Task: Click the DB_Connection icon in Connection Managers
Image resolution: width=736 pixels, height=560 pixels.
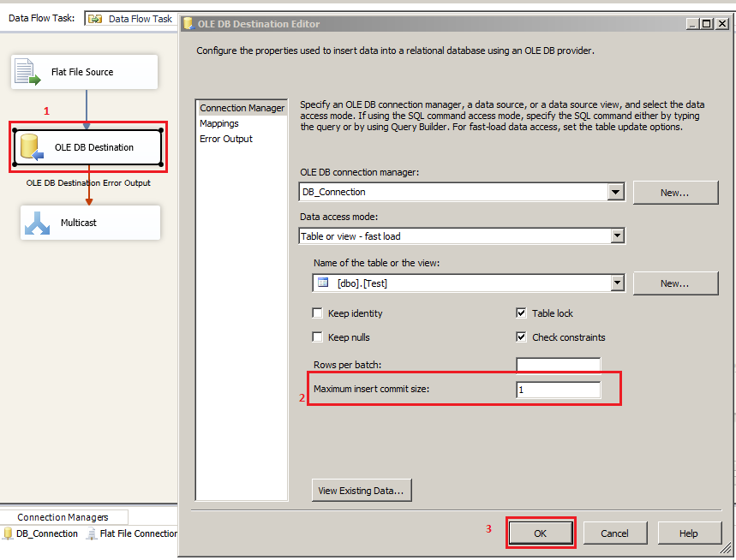Action: [x=9, y=533]
